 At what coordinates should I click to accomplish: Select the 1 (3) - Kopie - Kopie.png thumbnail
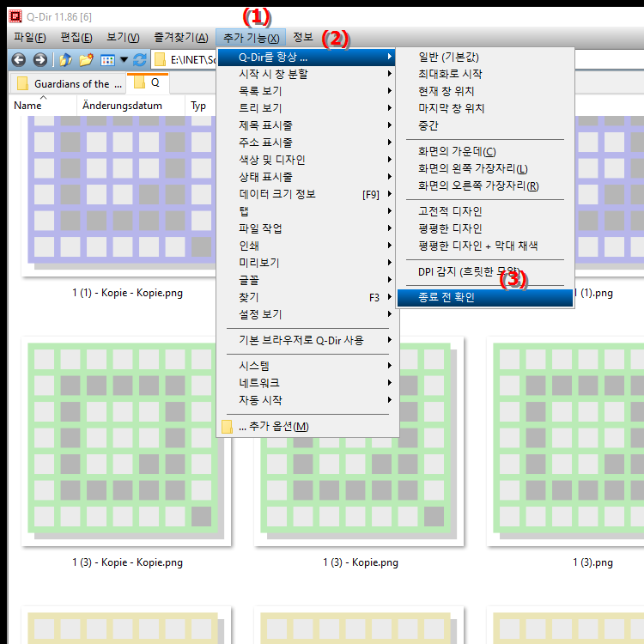coord(126,441)
